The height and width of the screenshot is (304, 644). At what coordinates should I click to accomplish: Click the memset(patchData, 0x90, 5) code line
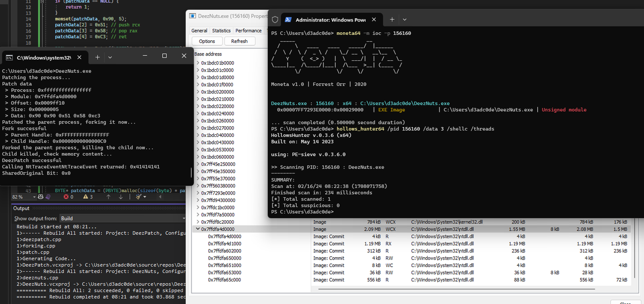click(x=90, y=18)
